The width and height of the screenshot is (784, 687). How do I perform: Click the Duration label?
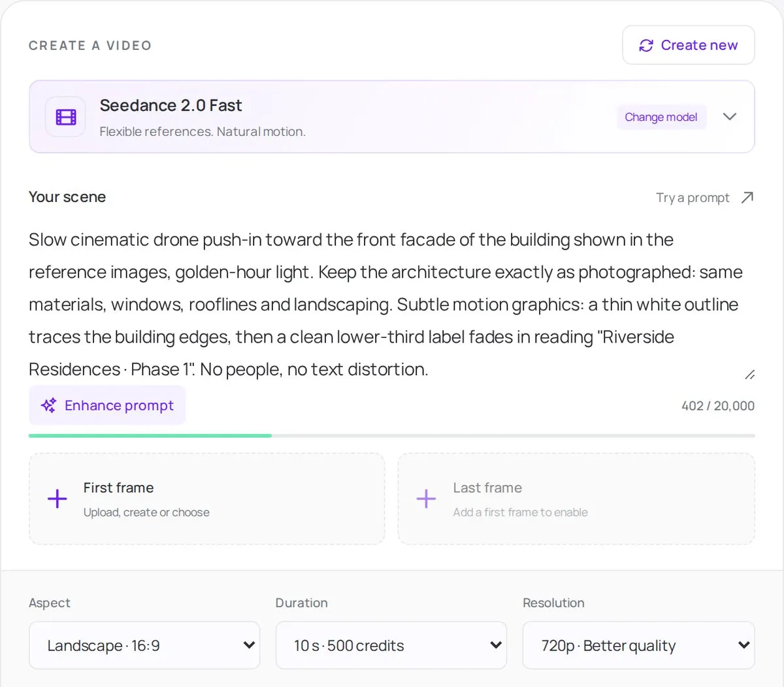pyautogui.click(x=302, y=603)
